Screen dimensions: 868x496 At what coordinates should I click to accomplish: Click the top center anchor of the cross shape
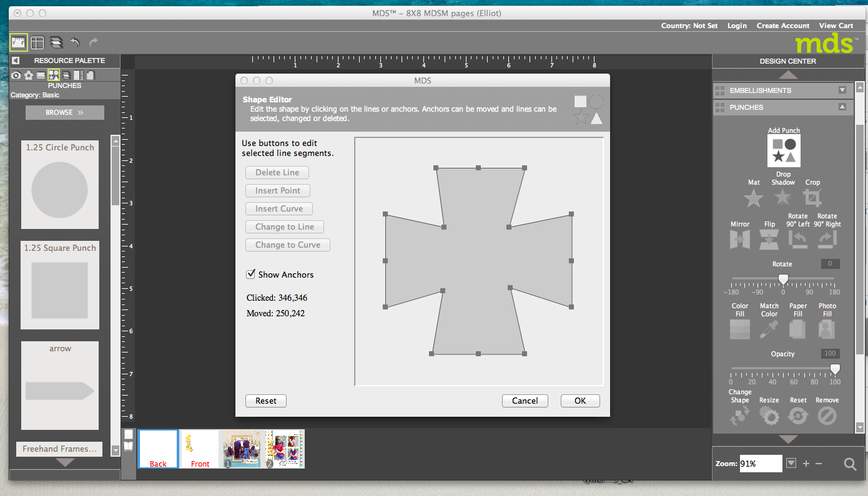(478, 167)
